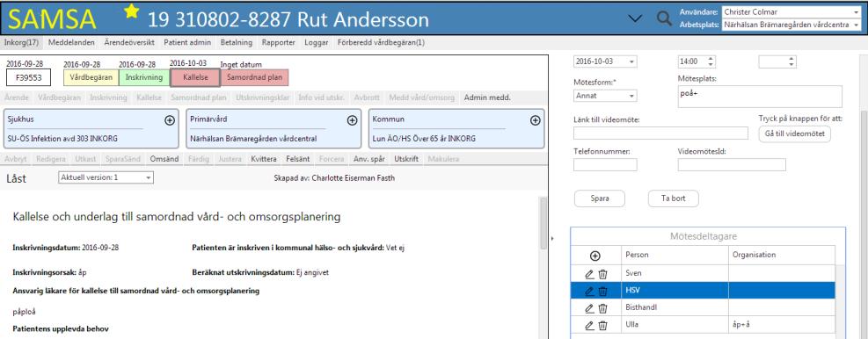Viewport: 868px width, 339px height.
Task: Click Närhälsan Brämaregården vårdcentral in Primärvård box
Action: coord(253,139)
